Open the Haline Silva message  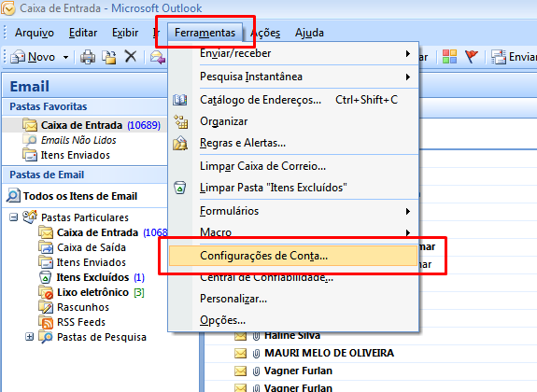291,336
